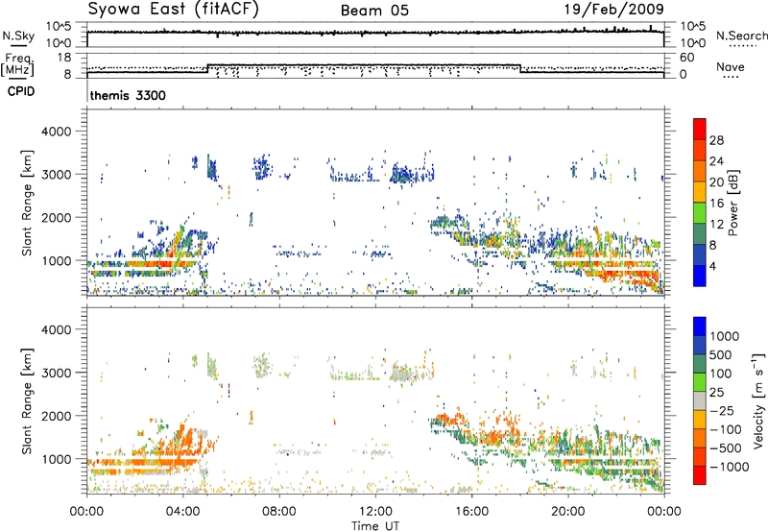Click the '16:00' time tick label
The image size is (768, 532).
point(471,512)
